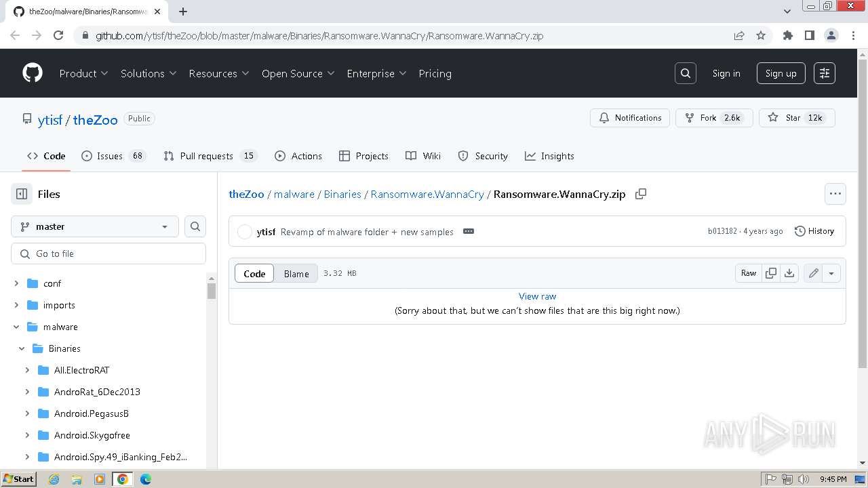Star the theZoo repository

pyautogui.click(x=797, y=118)
